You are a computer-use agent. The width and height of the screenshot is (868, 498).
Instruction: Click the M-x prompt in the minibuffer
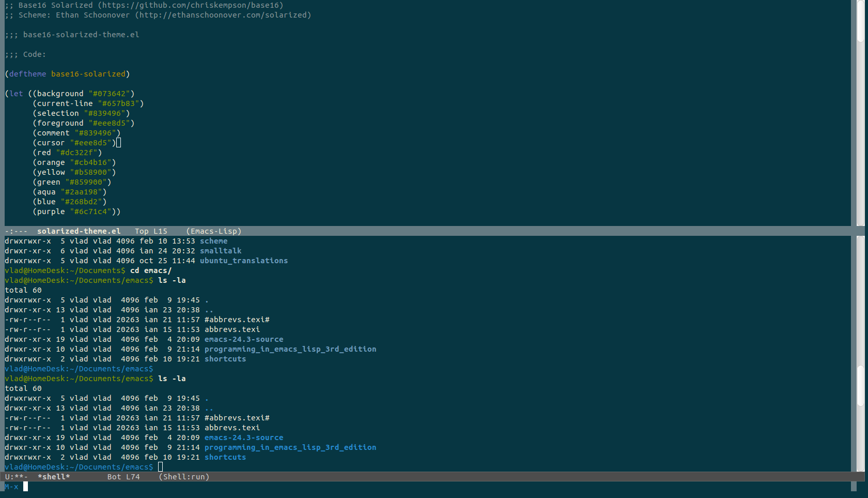coord(11,487)
